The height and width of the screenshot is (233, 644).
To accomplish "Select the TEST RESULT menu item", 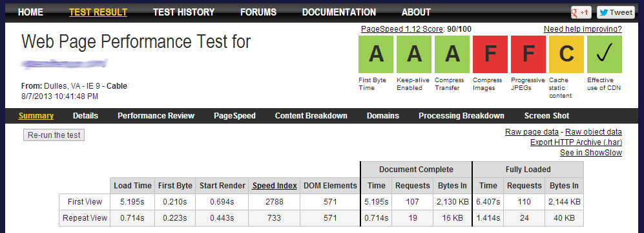I will coord(98,12).
